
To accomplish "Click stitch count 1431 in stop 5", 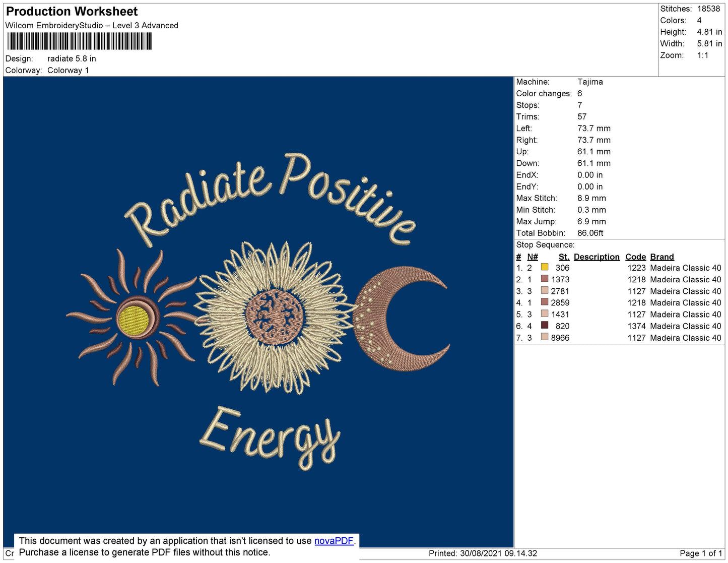I will [560, 315].
